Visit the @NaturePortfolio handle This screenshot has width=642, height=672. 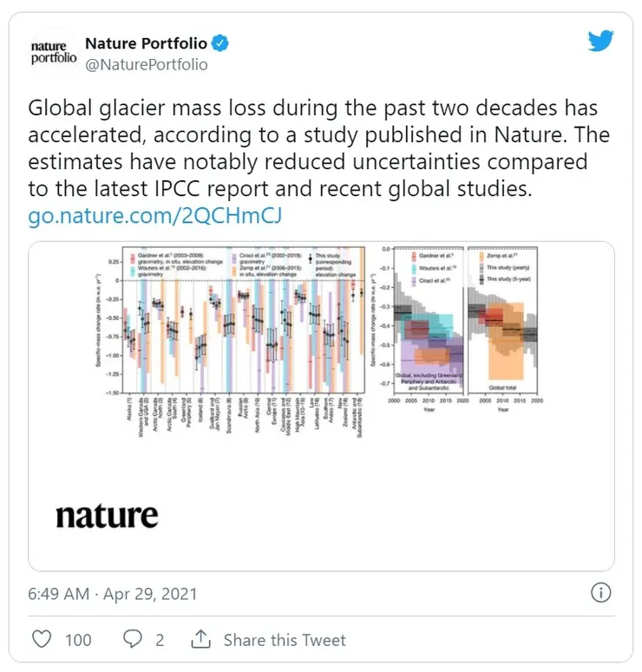(146, 64)
